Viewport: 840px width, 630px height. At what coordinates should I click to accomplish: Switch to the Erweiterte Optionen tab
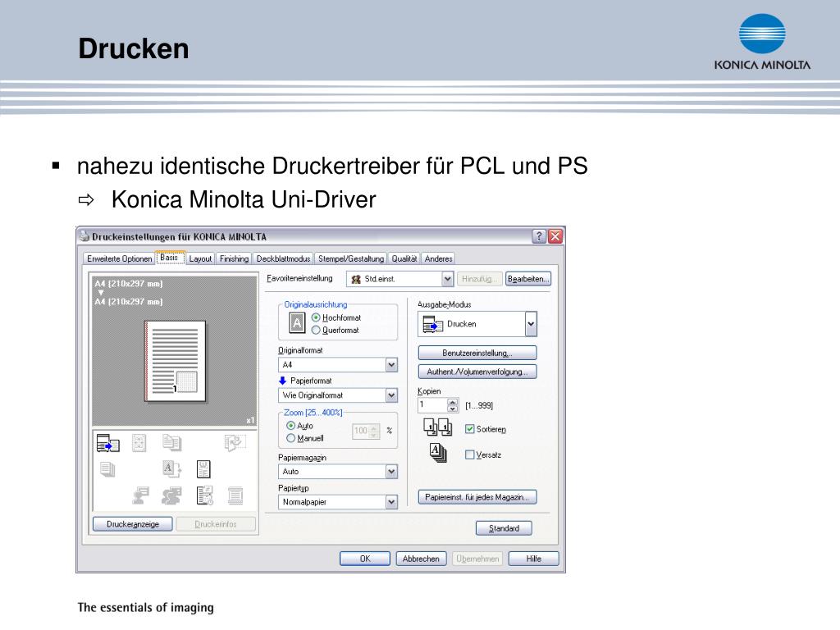[120, 258]
